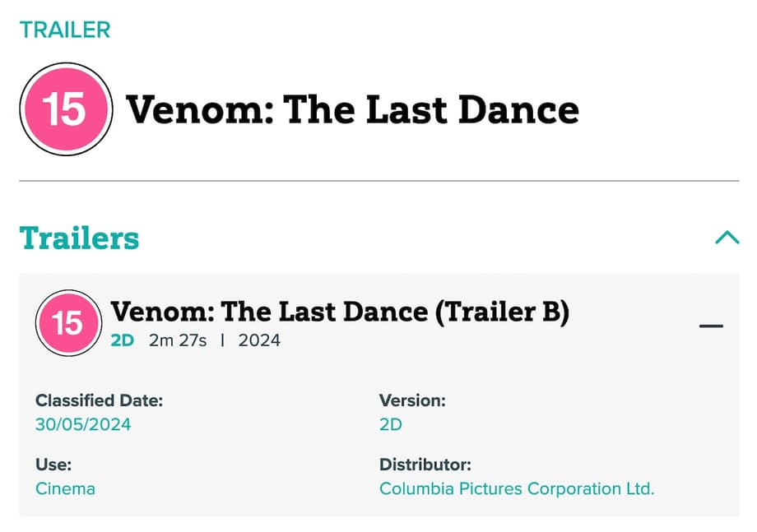Click the Classified Date label
The width and height of the screenshot is (757, 532).
click(100, 401)
